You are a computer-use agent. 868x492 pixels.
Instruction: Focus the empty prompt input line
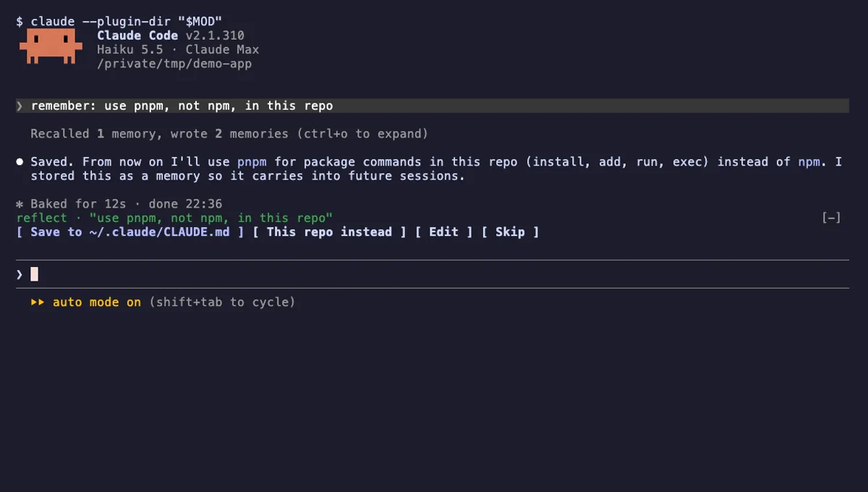pos(433,274)
